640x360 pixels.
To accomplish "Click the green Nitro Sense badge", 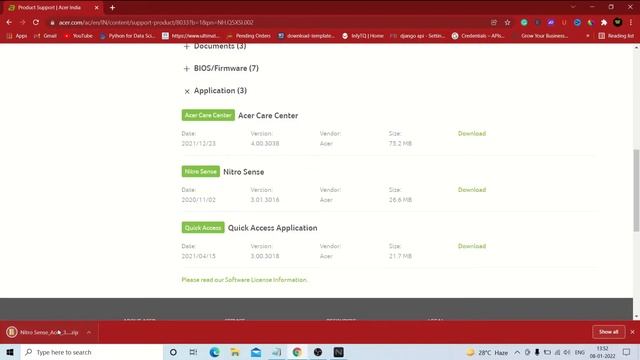I will 200,171.
